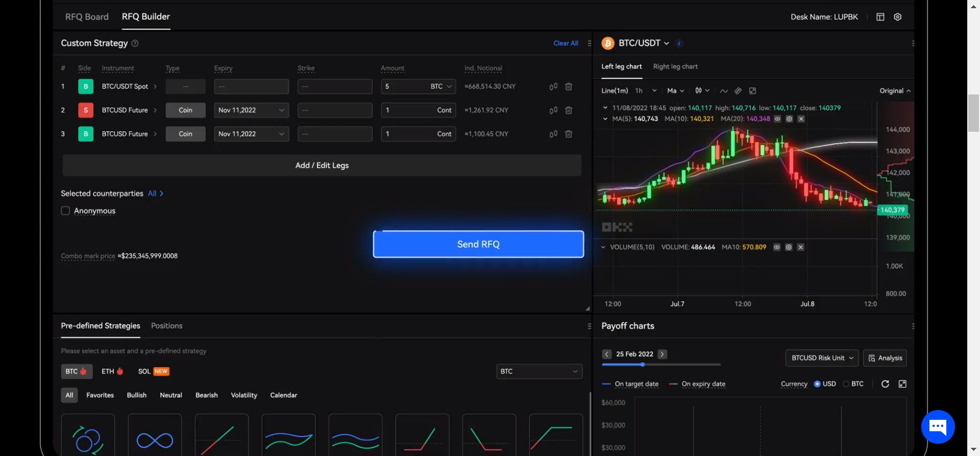Click the Send RFQ button
Screen dimensions: 980x456
coord(478,244)
